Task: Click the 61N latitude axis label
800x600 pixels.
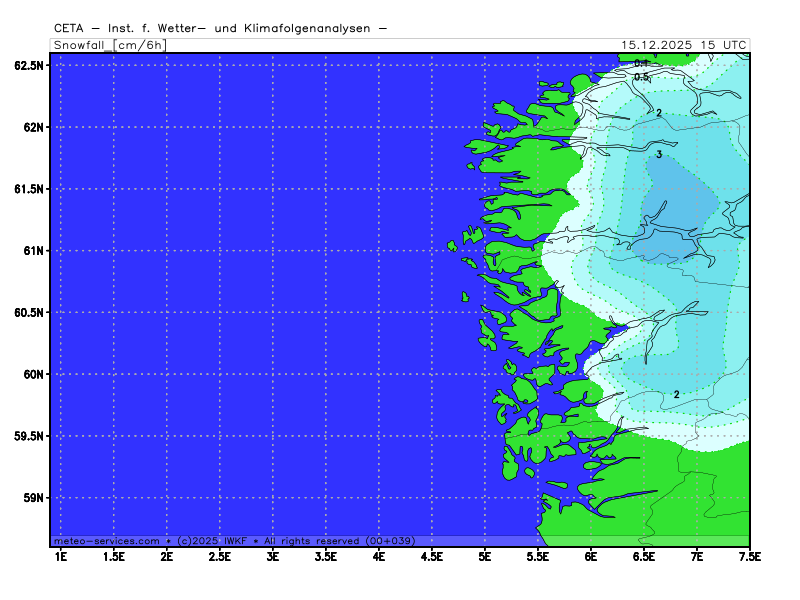Action: pyautogui.click(x=33, y=251)
